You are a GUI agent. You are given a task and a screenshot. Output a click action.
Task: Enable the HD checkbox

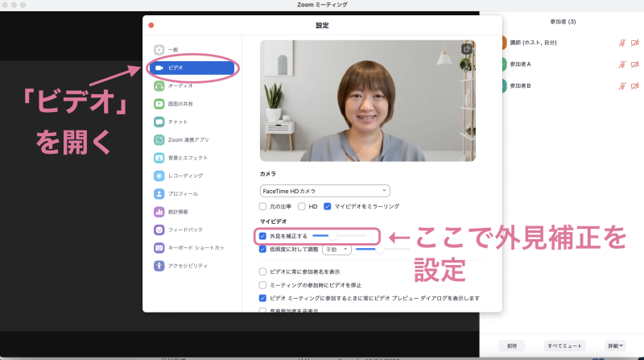pos(302,206)
